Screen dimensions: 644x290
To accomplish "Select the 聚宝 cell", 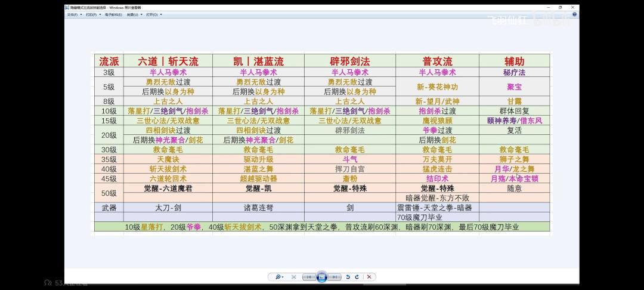I will (x=514, y=87).
